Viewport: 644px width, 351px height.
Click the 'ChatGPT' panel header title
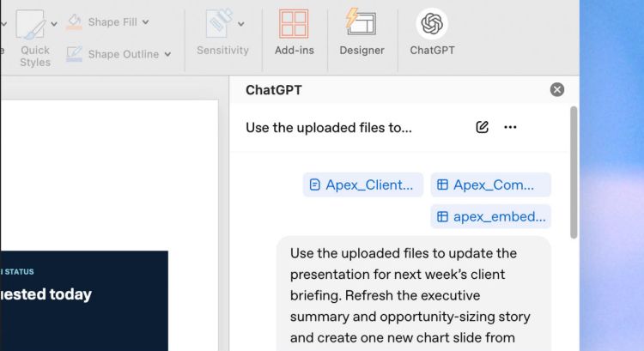[274, 90]
